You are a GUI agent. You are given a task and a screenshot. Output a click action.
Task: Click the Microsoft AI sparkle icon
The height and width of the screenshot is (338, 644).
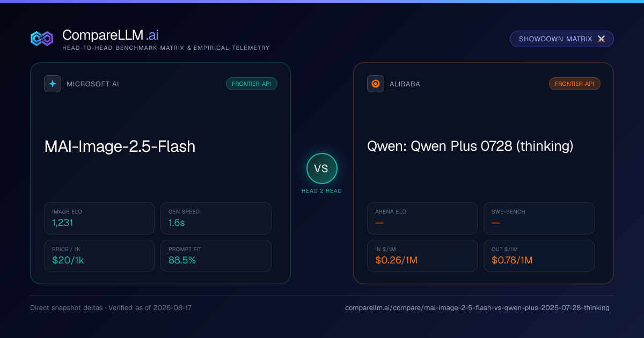point(53,84)
